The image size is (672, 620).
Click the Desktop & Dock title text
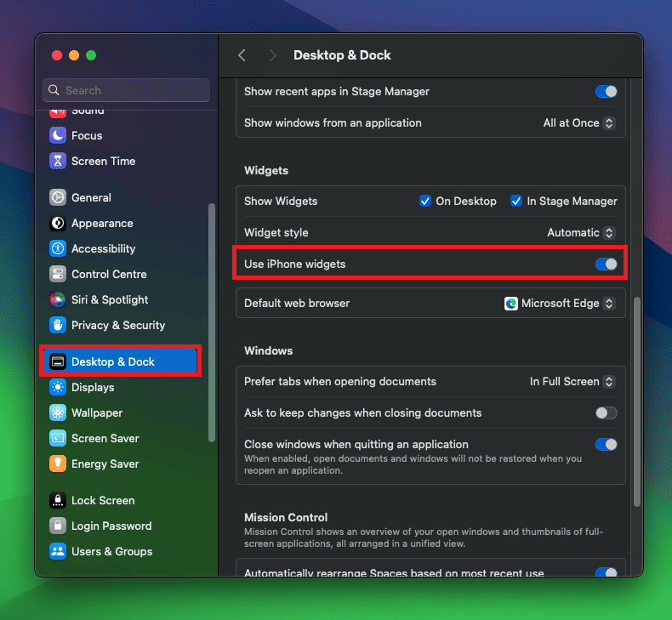coord(342,55)
